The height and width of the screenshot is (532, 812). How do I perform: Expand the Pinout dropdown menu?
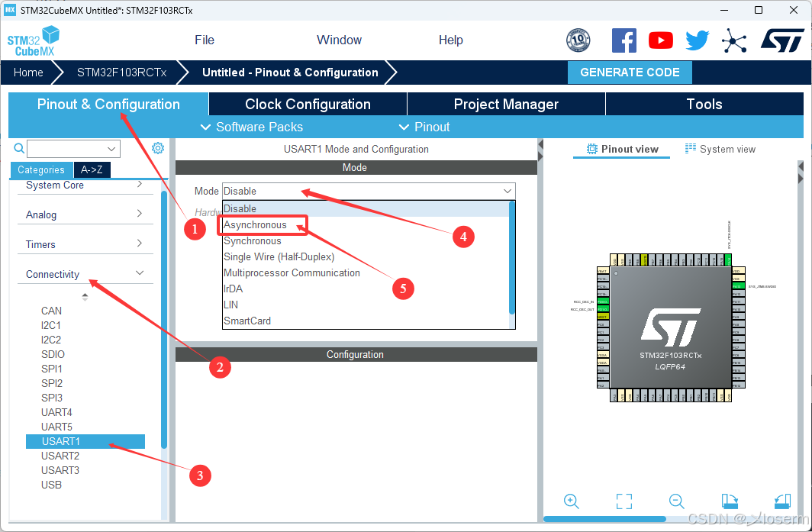coord(424,127)
